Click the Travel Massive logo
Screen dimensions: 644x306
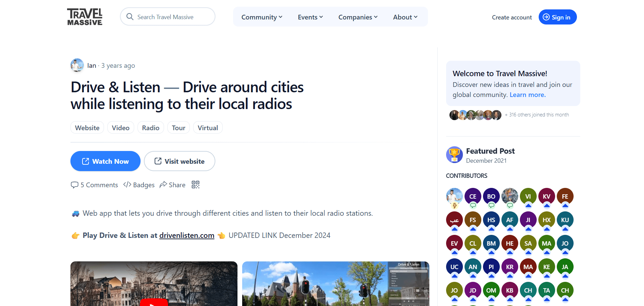pyautogui.click(x=85, y=17)
